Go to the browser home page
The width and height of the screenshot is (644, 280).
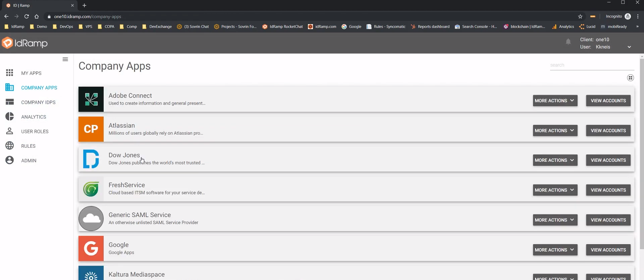[x=37, y=16]
